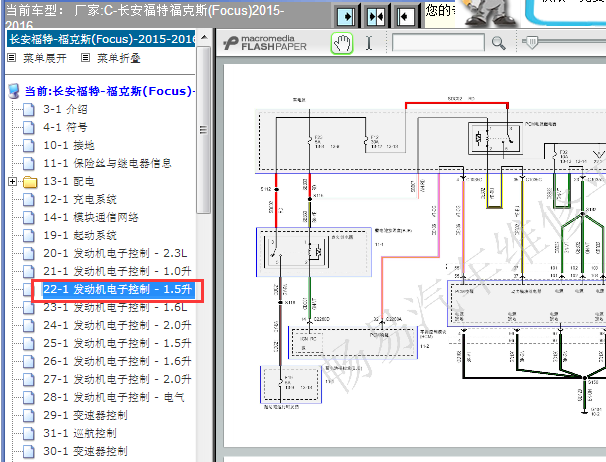Click the page icon of 28-1 发动机电子控制 - 电气

[29, 397]
